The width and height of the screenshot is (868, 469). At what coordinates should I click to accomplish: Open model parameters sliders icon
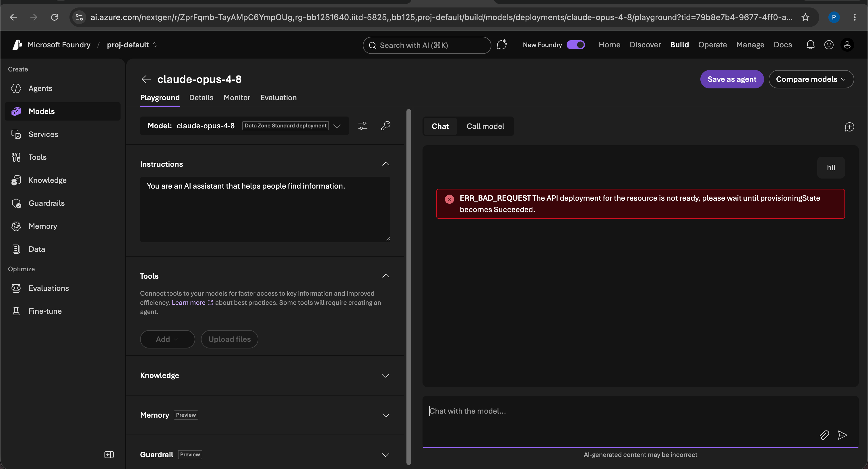coord(363,126)
